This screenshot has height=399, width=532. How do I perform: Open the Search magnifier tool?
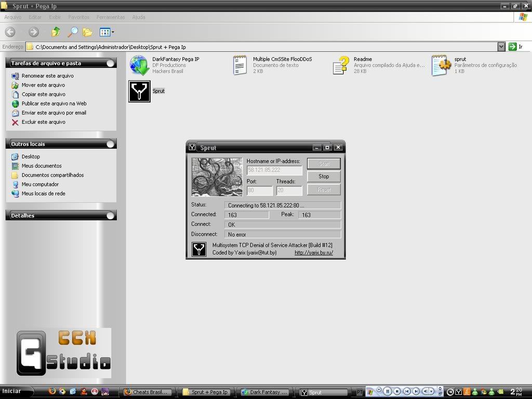[73, 32]
